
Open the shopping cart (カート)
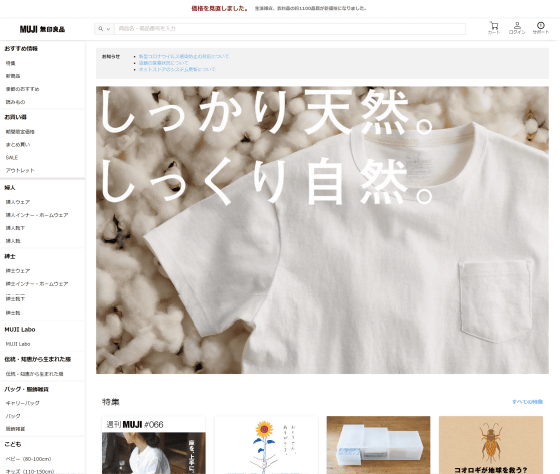(494, 28)
